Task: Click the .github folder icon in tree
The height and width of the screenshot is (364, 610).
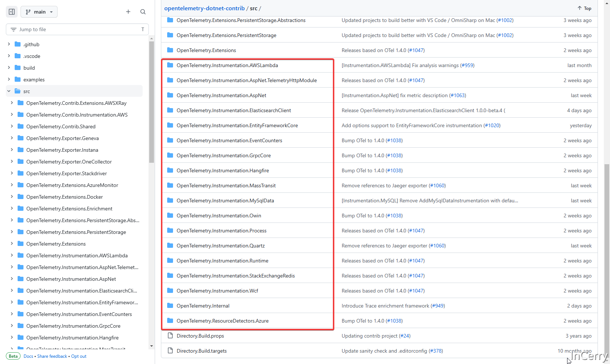Action: coord(18,44)
